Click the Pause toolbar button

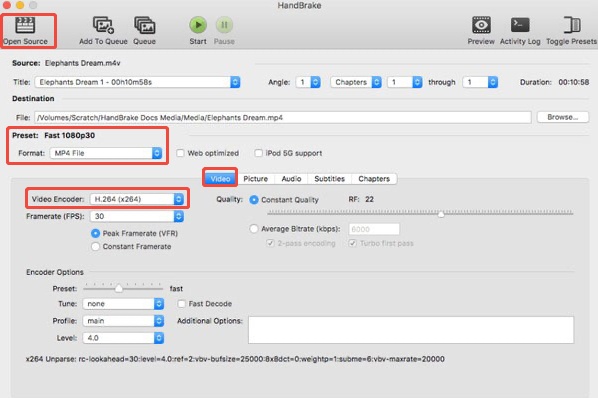[224, 25]
